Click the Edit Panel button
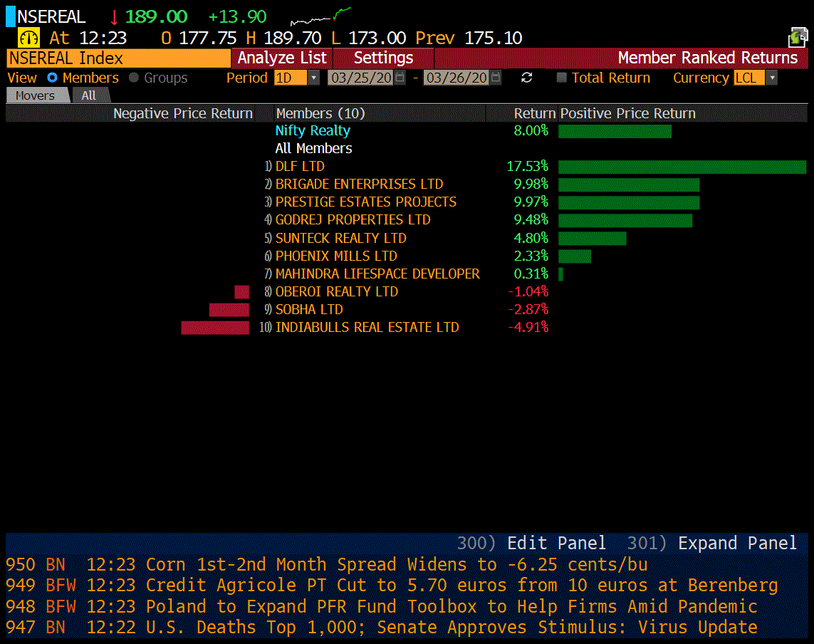This screenshot has height=644, width=814. pos(556,544)
